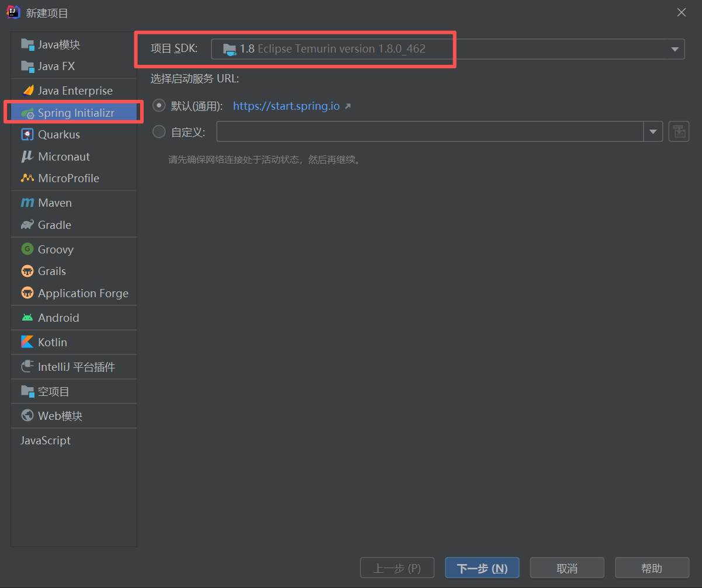Pick JavaScript entry
This screenshot has height=588, width=702.
74,440
